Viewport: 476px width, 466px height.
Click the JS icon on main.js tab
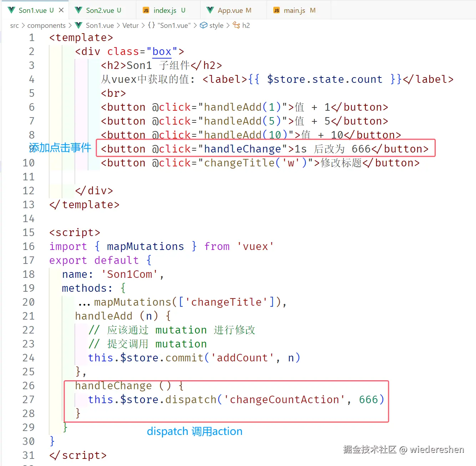point(277,10)
